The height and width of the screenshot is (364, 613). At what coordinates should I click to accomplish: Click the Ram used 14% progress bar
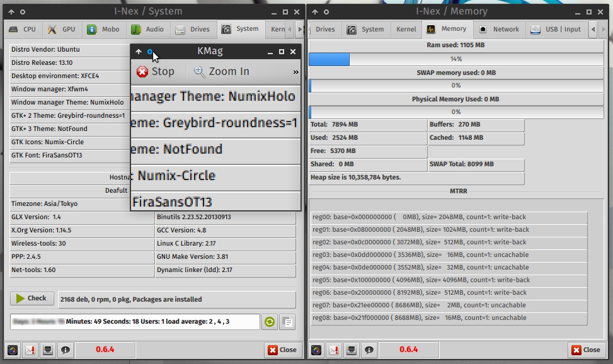(455, 59)
